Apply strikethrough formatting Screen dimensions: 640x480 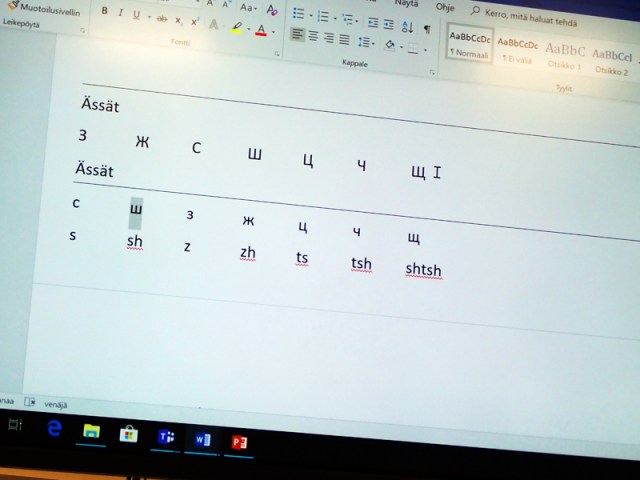point(162,18)
